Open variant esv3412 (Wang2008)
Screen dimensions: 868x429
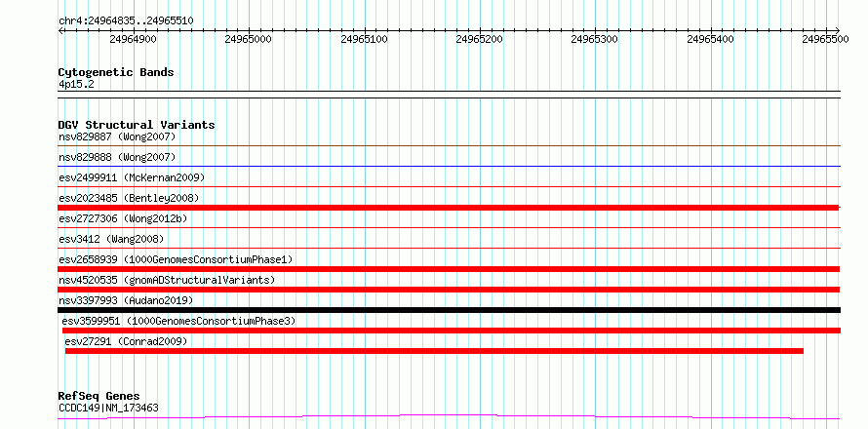(x=111, y=239)
